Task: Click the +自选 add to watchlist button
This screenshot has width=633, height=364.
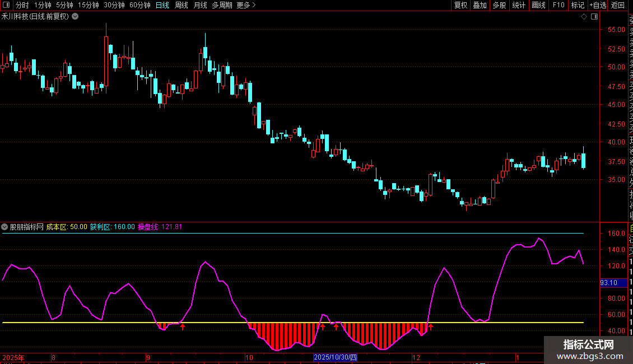Action: point(597,5)
